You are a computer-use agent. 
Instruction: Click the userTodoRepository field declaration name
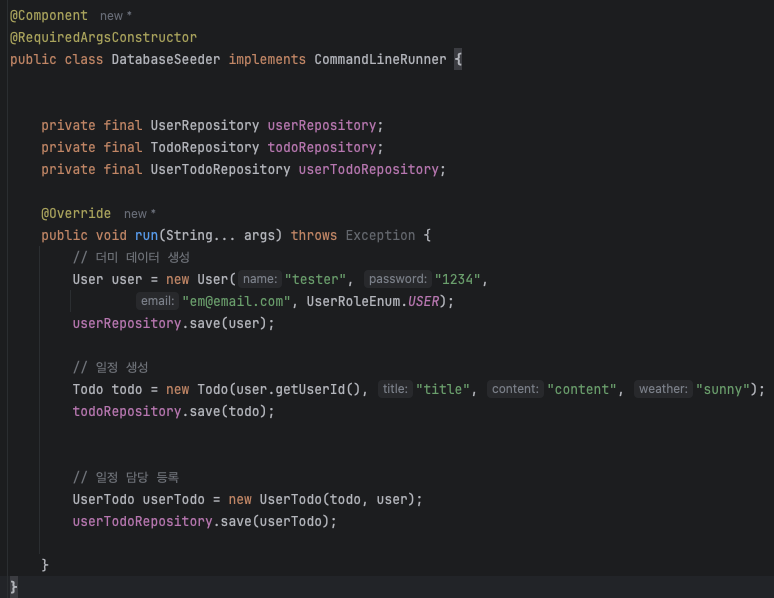[x=369, y=169]
